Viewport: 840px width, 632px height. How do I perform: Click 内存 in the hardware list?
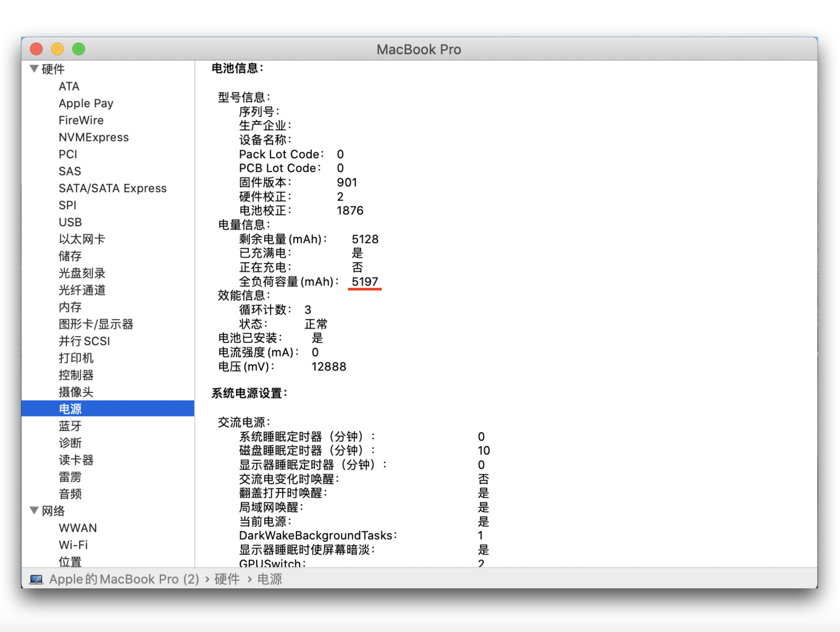[x=70, y=307]
